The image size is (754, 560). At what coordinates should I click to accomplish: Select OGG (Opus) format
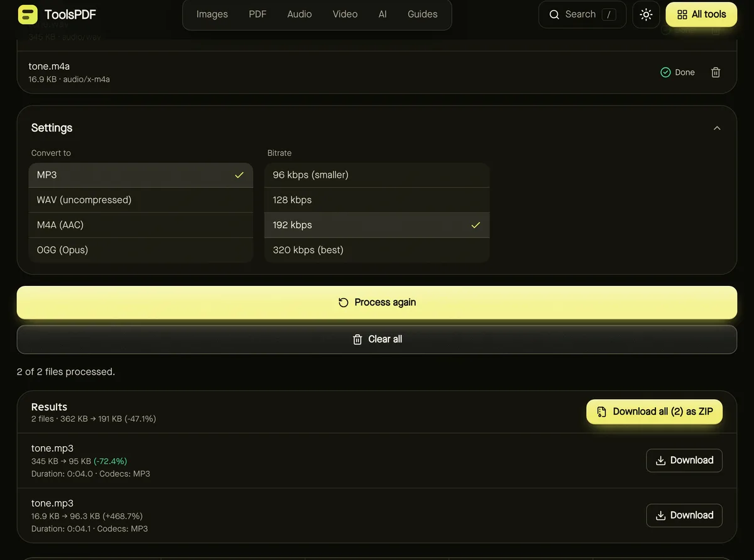tap(141, 250)
